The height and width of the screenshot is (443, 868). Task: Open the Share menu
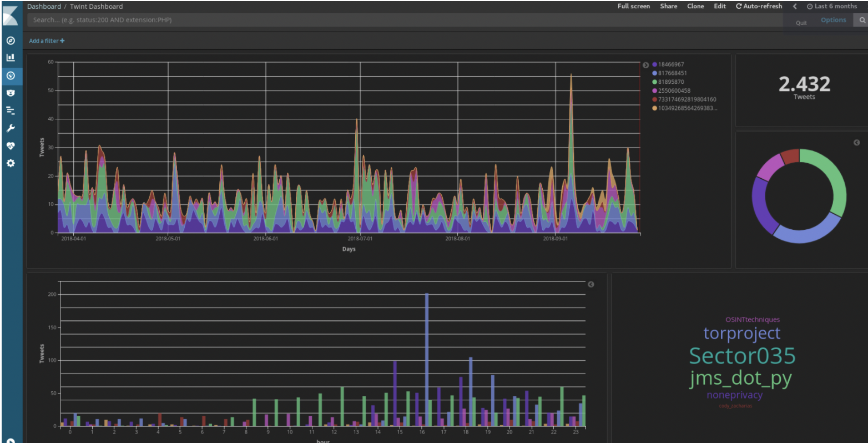pyautogui.click(x=669, y=7)
